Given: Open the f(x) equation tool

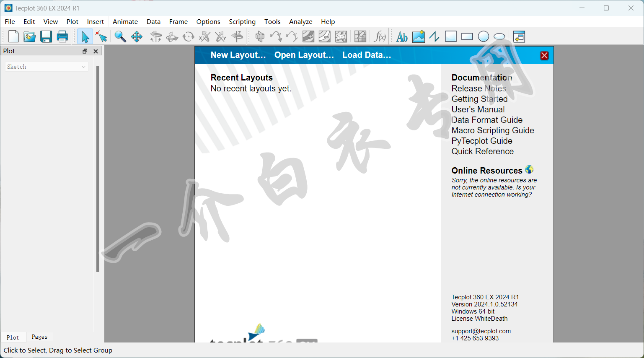Looking at the screenshot, I should pos(380,37).
